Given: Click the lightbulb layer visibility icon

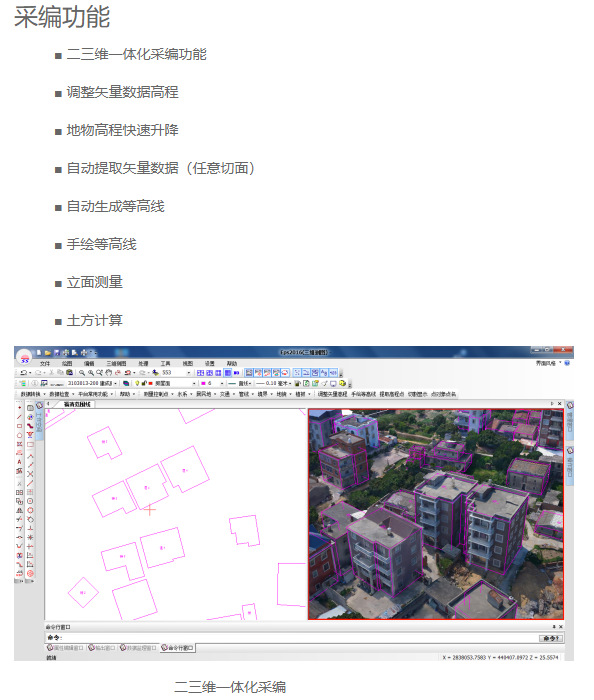Looking at the screenshot, I should tap(137, 383).
